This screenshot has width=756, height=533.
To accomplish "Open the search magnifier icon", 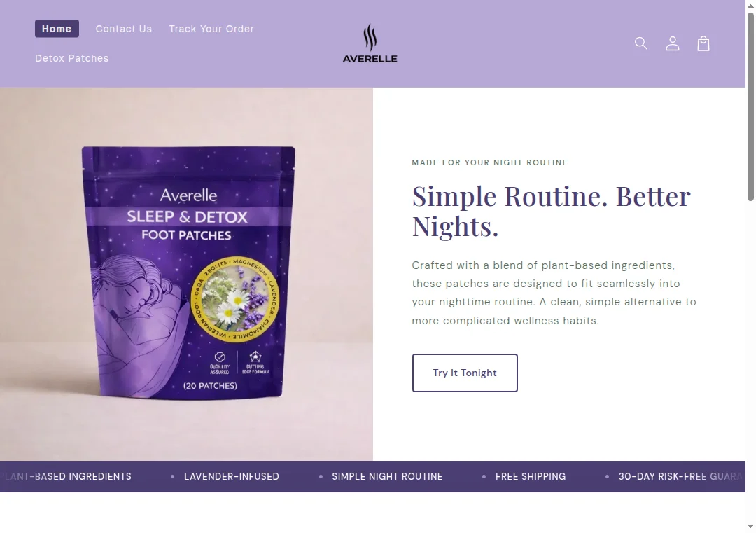I will (640, 43).
